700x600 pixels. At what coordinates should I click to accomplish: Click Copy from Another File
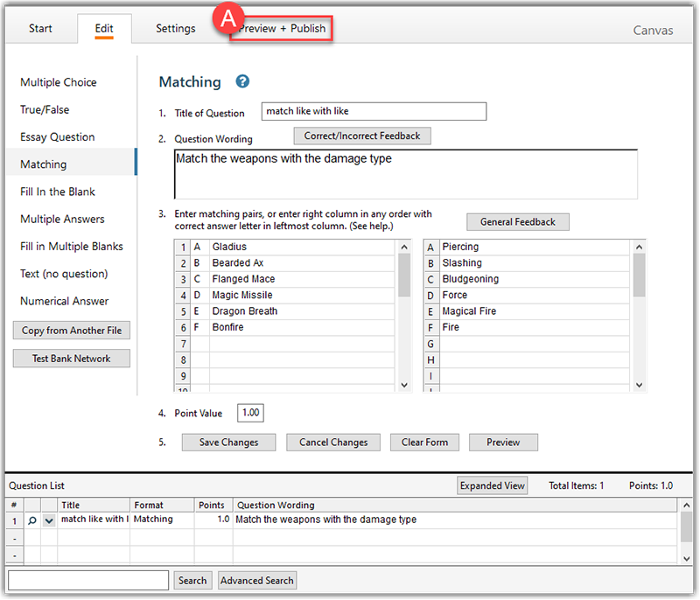pos(72,331)
